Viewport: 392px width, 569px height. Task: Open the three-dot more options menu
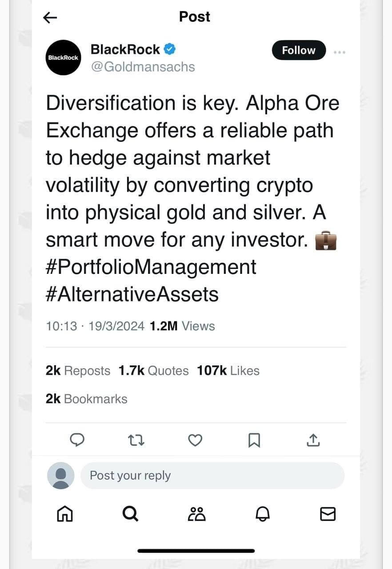[339, 52]
